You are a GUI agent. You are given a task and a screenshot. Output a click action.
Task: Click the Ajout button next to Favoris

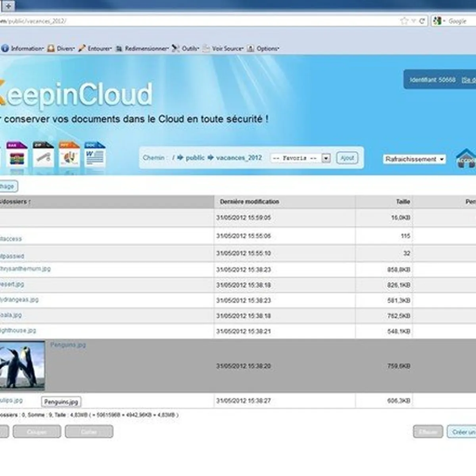click(347, 158)
